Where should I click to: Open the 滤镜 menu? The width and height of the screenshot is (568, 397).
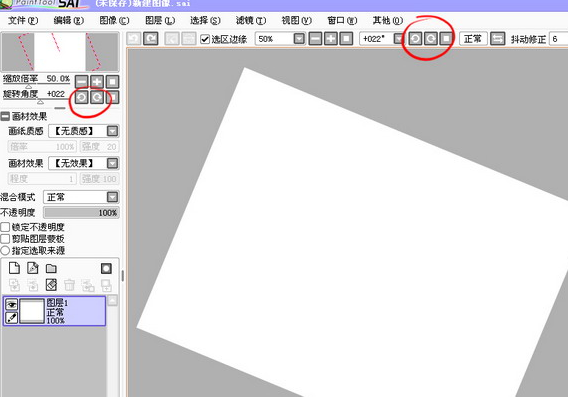251,20
